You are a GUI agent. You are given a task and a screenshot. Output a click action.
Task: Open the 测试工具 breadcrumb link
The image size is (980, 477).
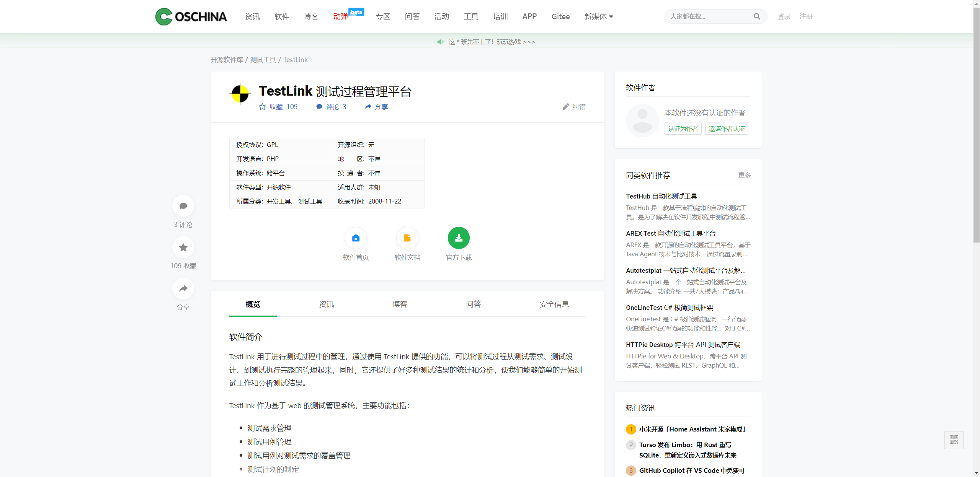point(263,60)
